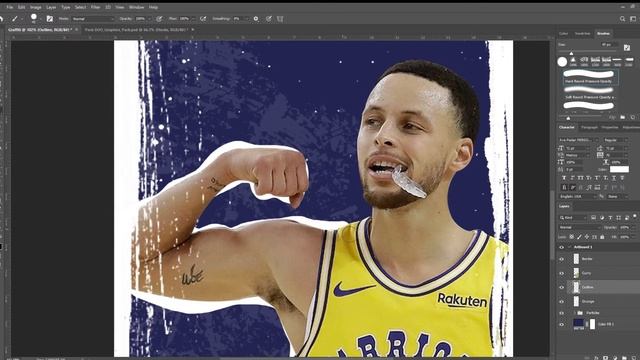This screenshot has height=360, width=640.
Task: Expand the Particles folder group
Action: pos(574,313)
